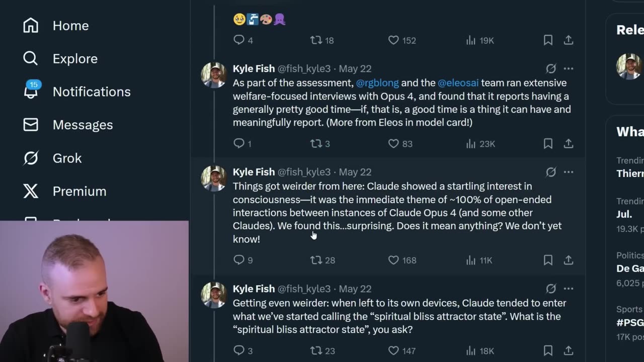Viewport: 644px width, 362px height.
Task: Go to Explore in sidebar
Action: point(60,59)
